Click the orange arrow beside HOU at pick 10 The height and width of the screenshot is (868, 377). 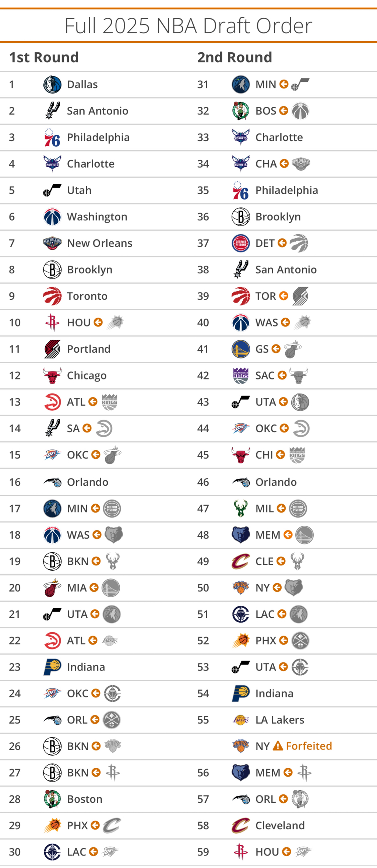coord(98,322)
